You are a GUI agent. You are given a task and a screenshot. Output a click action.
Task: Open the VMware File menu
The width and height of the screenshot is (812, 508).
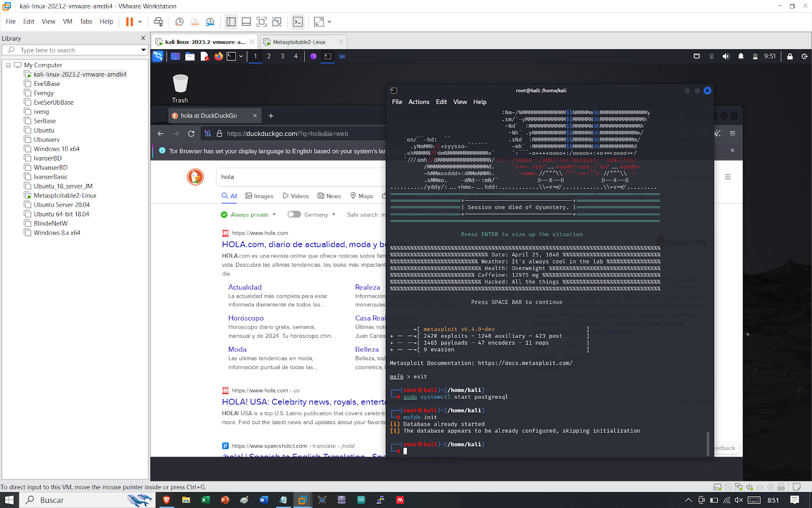pyautogui.click(x=11, y=21)
